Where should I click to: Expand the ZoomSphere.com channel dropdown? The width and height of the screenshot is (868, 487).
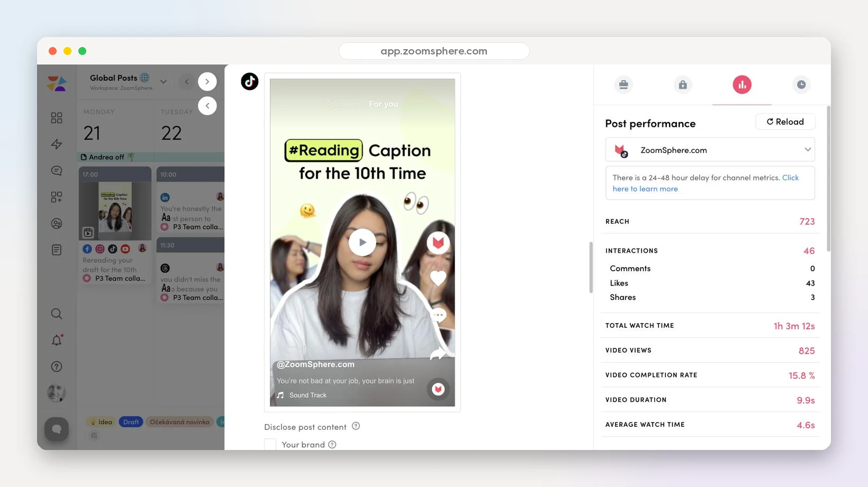click(x=710, y=150)
